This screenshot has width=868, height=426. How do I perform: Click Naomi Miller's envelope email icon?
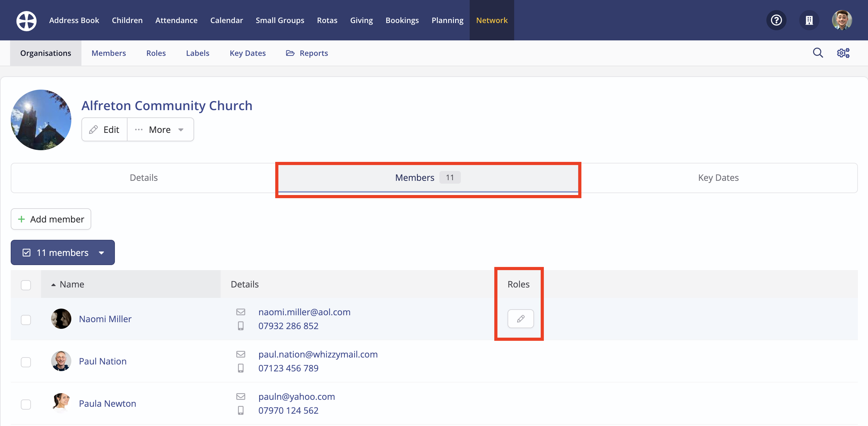click(x=241, y=312)
